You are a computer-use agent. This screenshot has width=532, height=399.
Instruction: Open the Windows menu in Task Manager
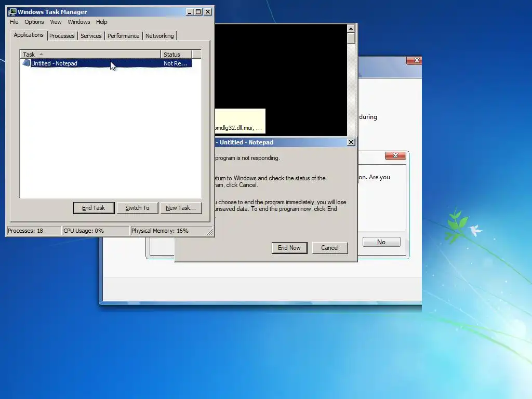coord(79,22)
